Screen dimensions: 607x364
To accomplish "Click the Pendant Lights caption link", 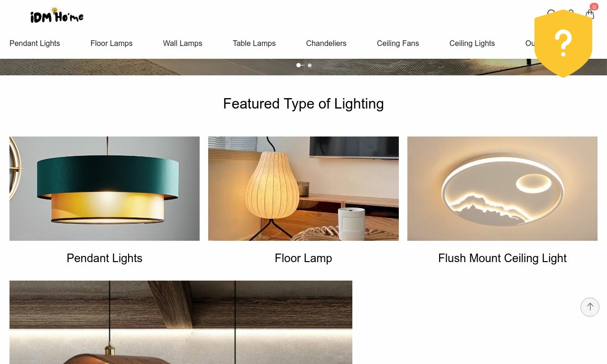I will coord(104,258).
